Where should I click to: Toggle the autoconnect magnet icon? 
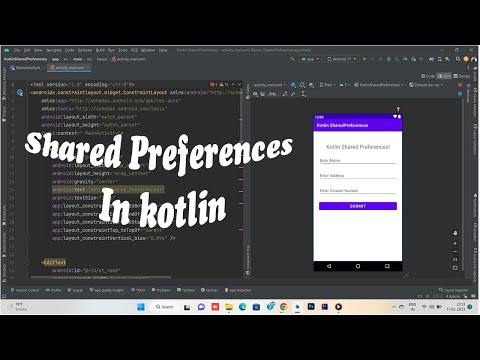tap(263, 94)
